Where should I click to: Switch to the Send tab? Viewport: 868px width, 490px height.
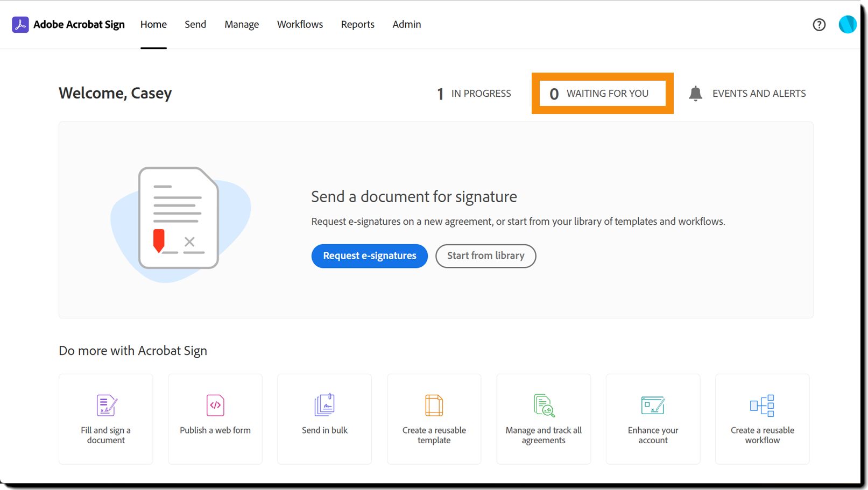(x=195, y=25)
